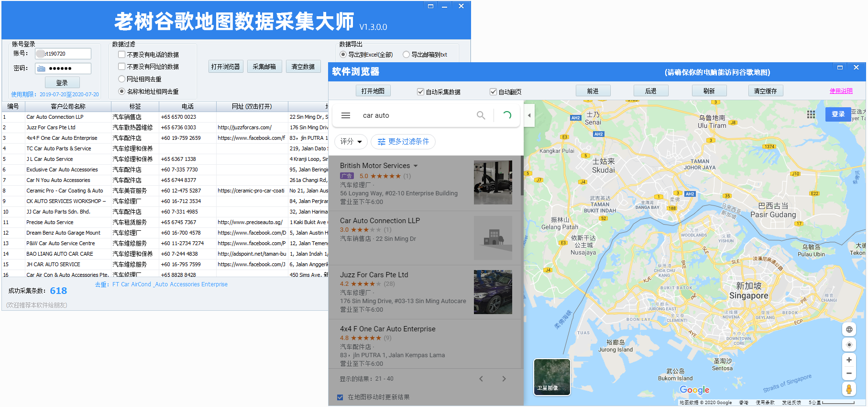Open British Motor Services photo thumbnail
Viewport: 868px width, 407px height.
[x=493, y=182]
